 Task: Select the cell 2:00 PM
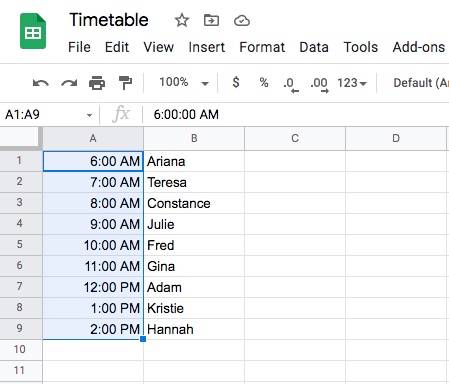pyautogui.click(x=93, y=329)
